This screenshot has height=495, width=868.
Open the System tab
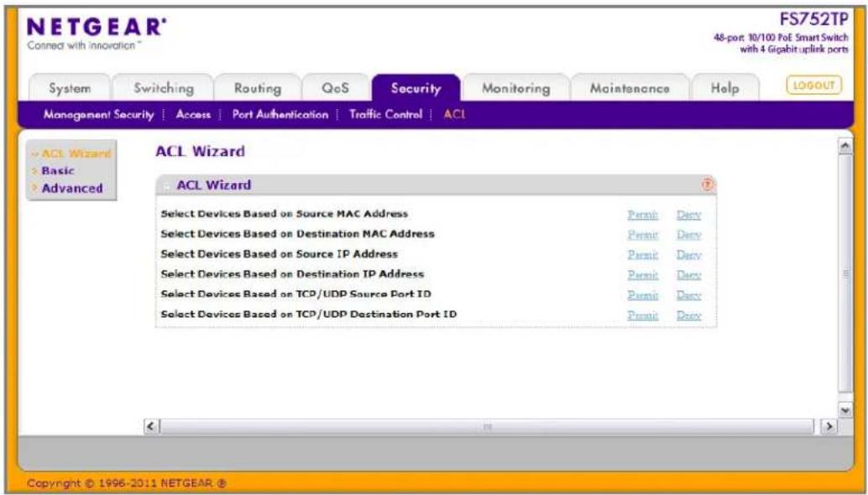[x=70, y=88]
